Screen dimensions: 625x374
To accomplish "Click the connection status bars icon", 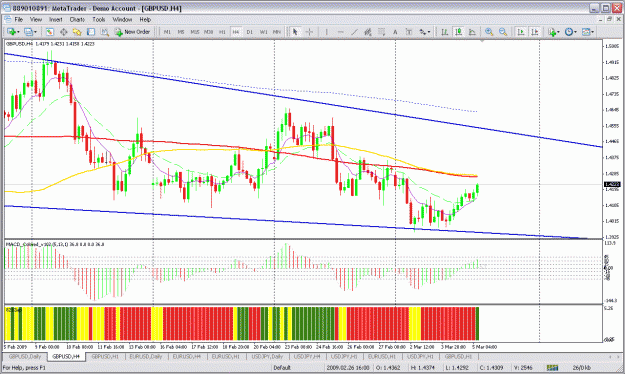I will (x=552, y=368).
